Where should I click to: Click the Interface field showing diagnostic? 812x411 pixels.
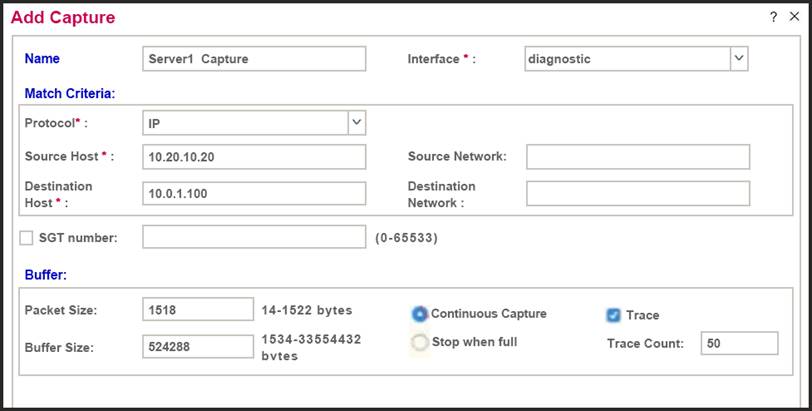click(626, 59)
